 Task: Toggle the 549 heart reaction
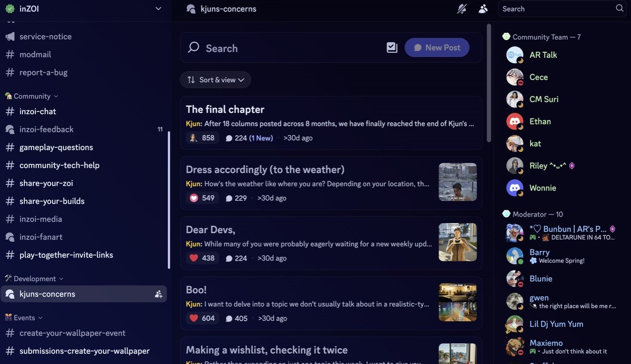coord(202,198)
